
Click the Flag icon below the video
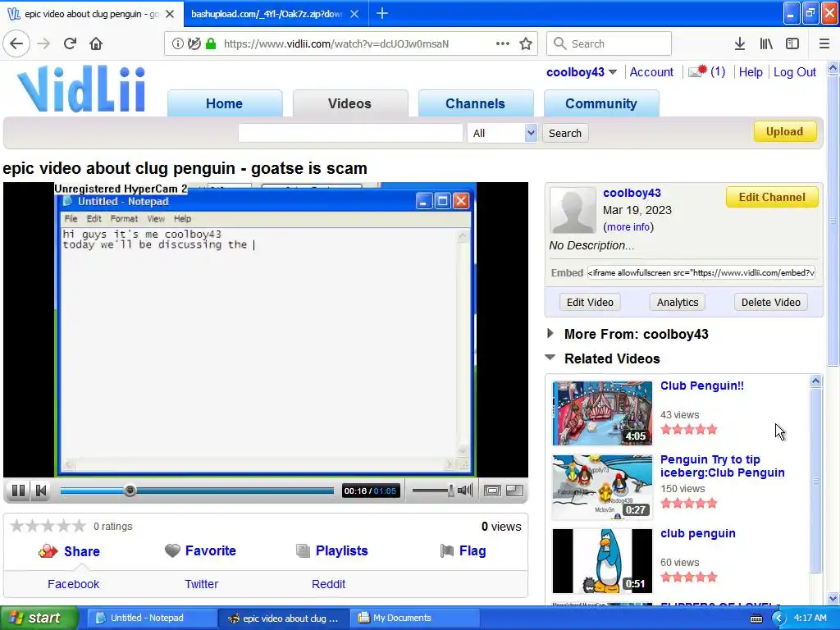[447, 550]
